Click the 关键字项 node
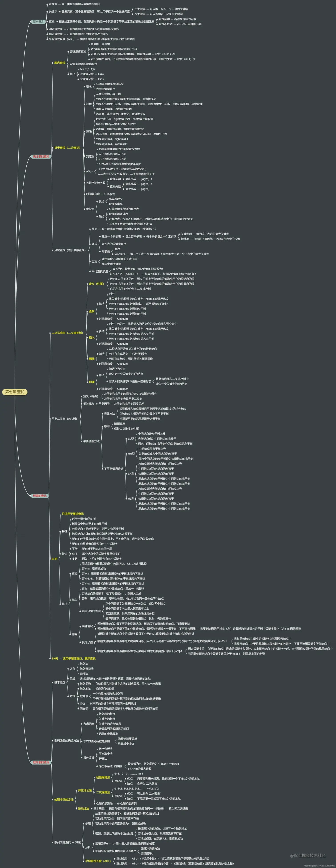Image resolution: width=336 pixels, height=868 pixels. (186, 234)
